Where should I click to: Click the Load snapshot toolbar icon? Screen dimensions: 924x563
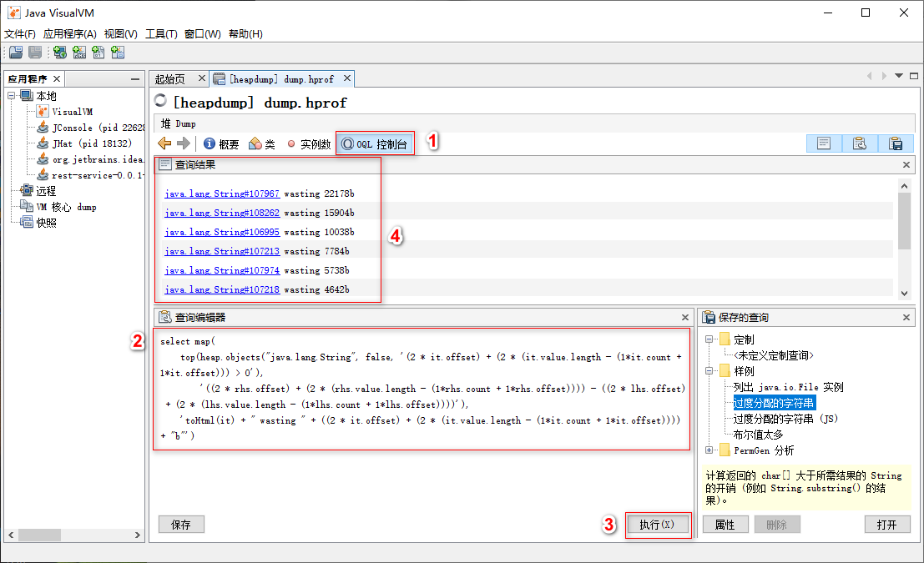click(16, 53)
